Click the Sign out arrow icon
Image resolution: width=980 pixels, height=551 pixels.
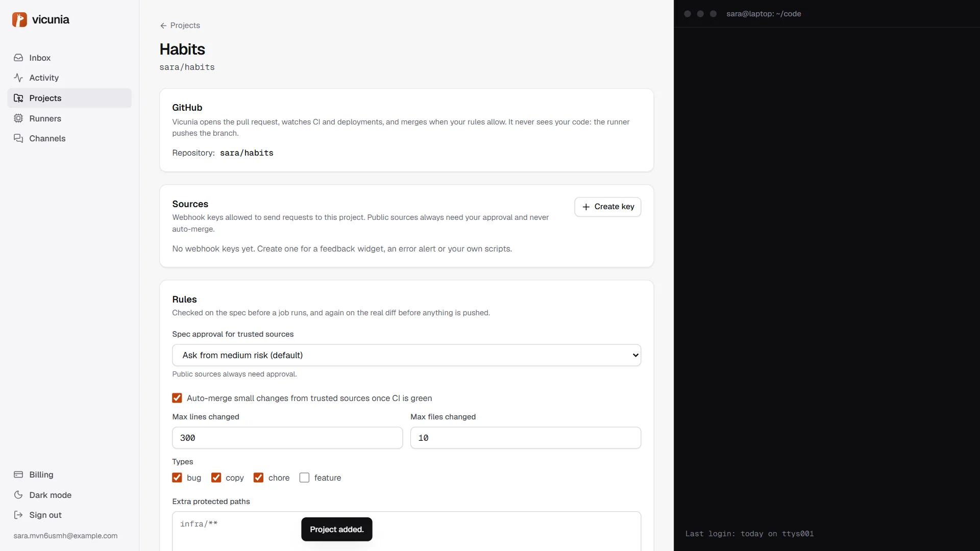pyautogui.click(x=18, y=515)
